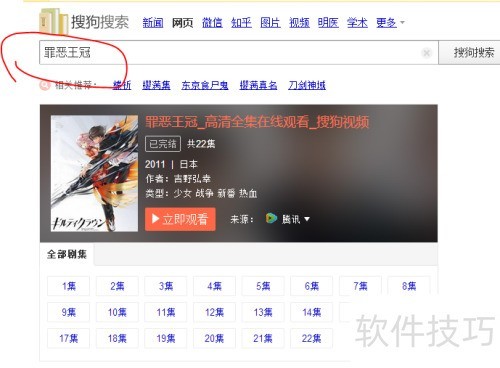Image resolution: width=500 pixels, height=368 pixels.
Task: Open the first related suggestion link
Action: (122, 85)
